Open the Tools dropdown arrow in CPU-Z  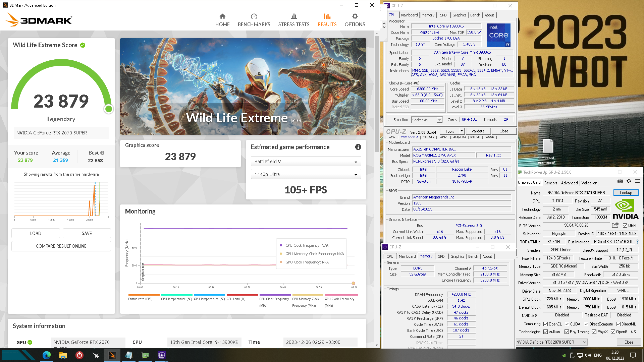[462, 131]
